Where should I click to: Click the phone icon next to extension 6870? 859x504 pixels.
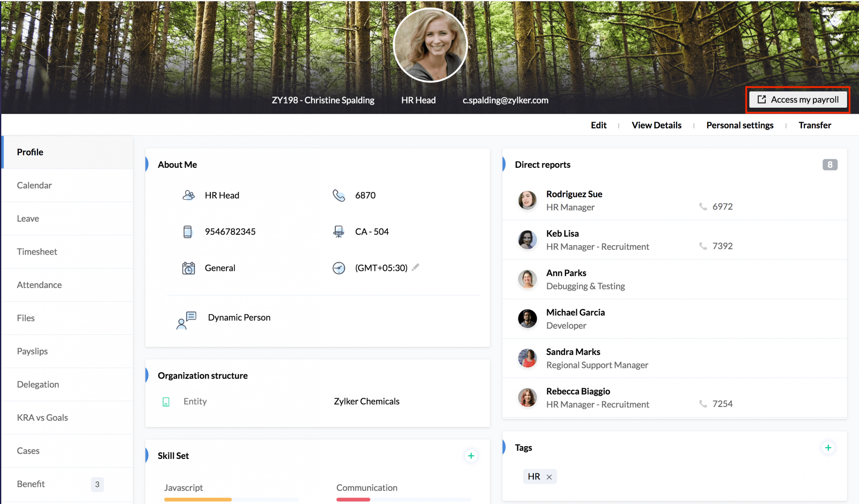click(339, 195)
